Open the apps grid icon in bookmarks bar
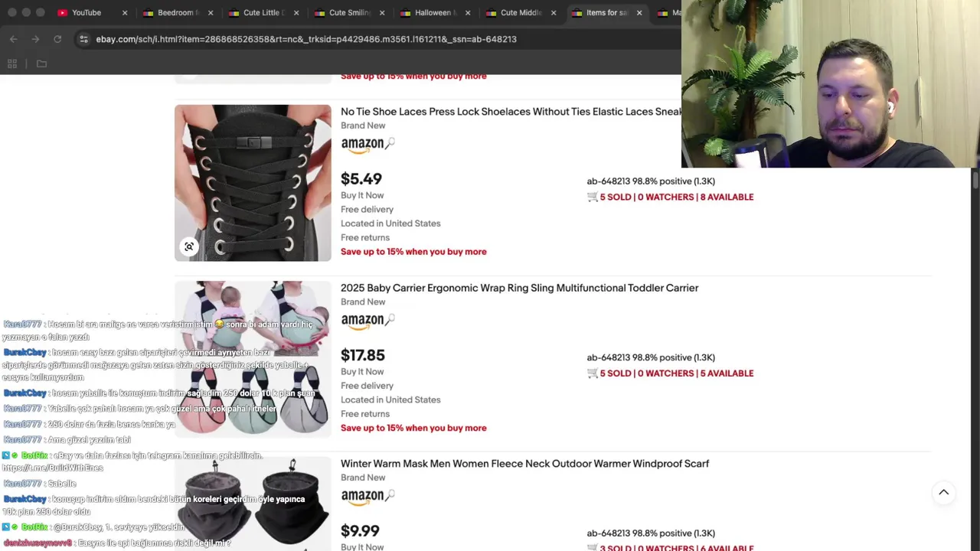Image resolution: width=980 pixels, height=551 pixels. pos(12,64)
